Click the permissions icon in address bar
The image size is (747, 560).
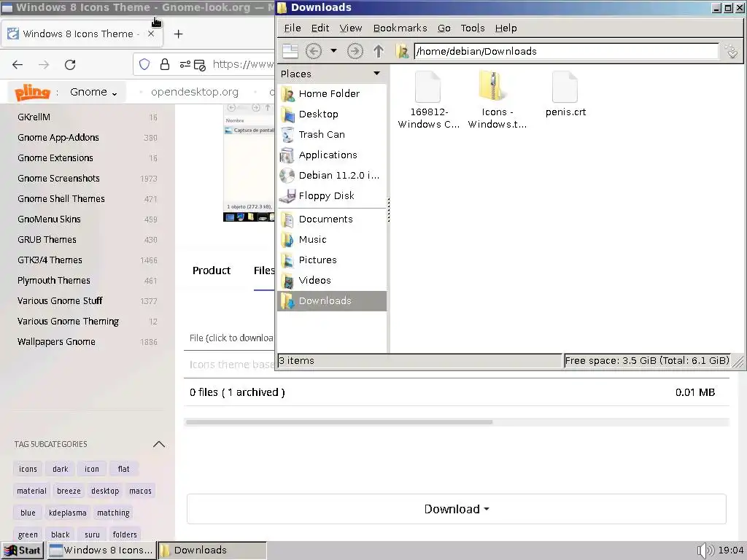point(185,64)
